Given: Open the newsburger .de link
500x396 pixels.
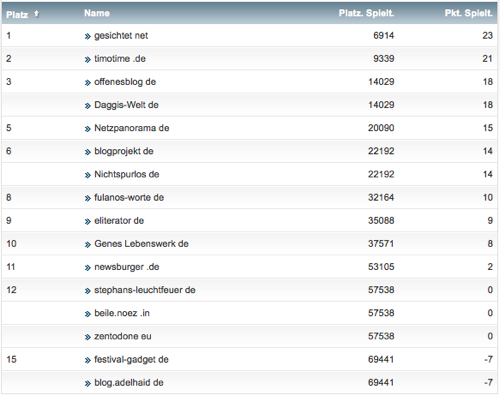Looking at the screenshot, I should coord(127,267).
